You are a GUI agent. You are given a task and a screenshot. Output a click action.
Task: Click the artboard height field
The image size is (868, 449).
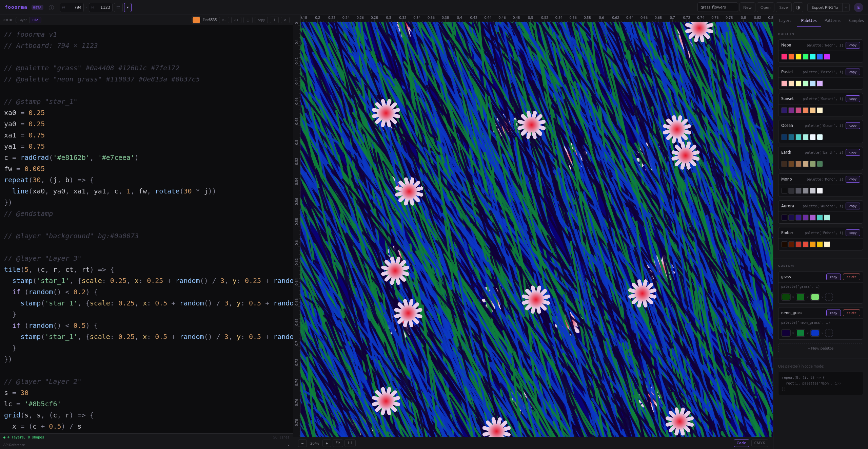click(x=100, y=7)
